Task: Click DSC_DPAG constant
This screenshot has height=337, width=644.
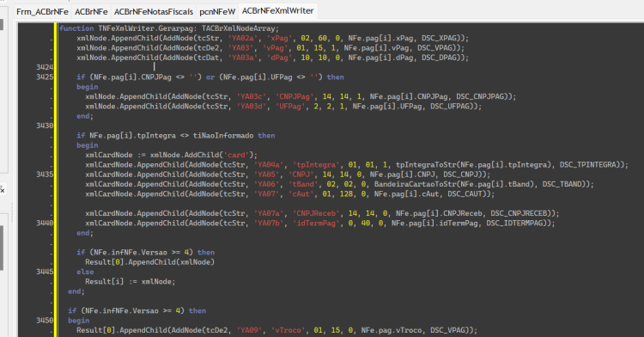Action: click(439, 58)
